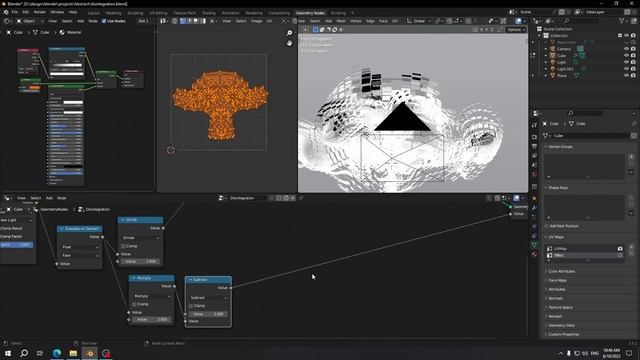Open the Render menu
The image size is (640, 360).
pyautogui.click(x=40, y=12)
